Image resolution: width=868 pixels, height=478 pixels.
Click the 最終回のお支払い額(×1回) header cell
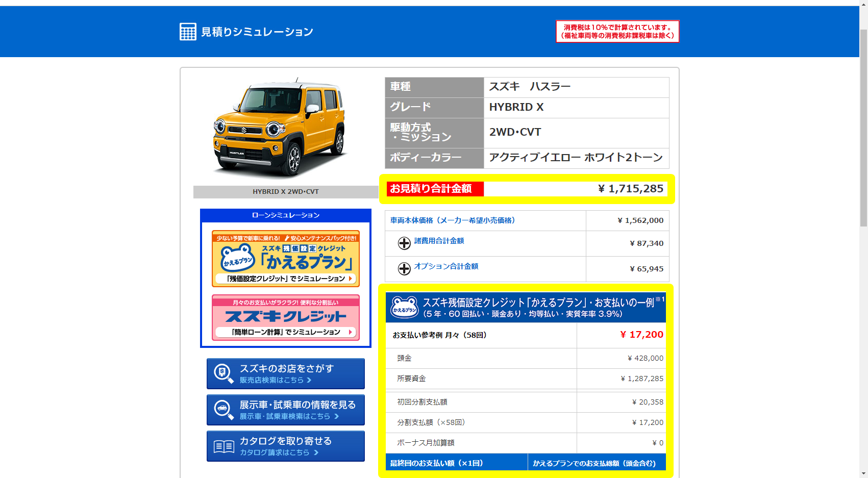coord(457,462)
